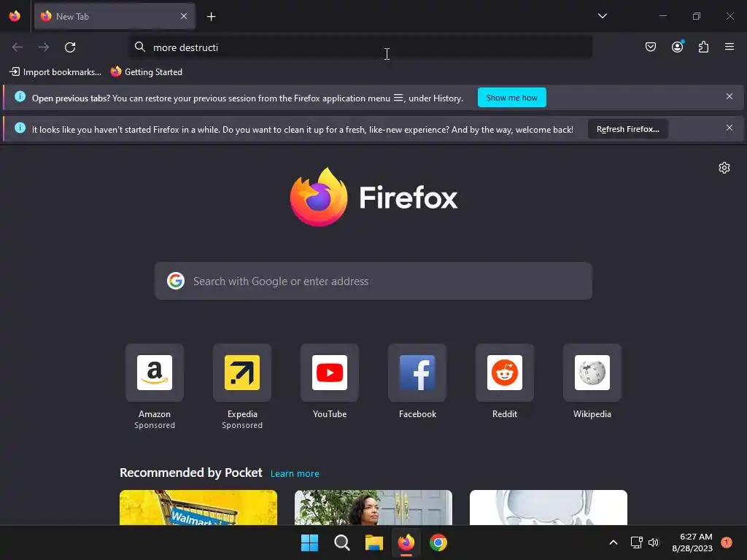Viewport: 747px width, 560px height.
Task: Open Firefox View pinned tab icon
Action: coord(15,16)
